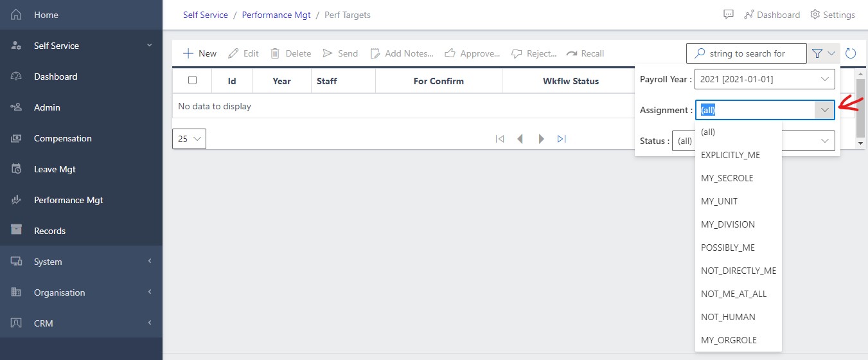Screen dimensions: 868x360
Task: Click the refresh grid icon
Action: point(851,53)
